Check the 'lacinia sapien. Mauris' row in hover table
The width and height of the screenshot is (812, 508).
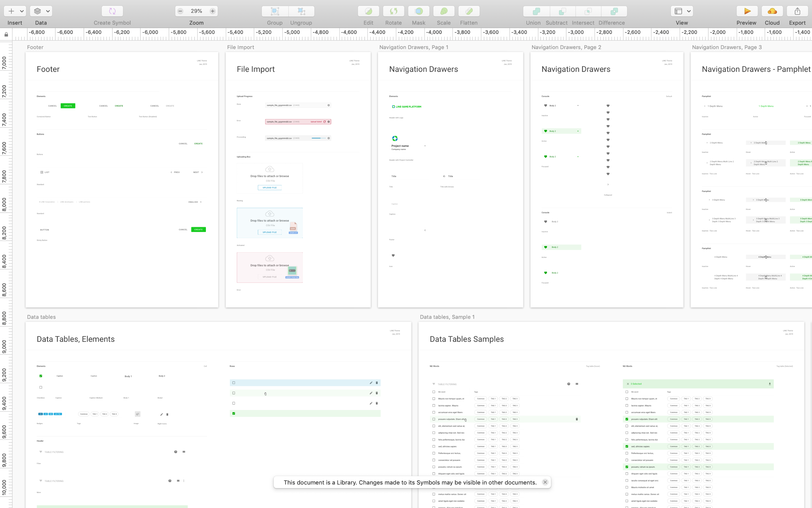coord(434,406)
